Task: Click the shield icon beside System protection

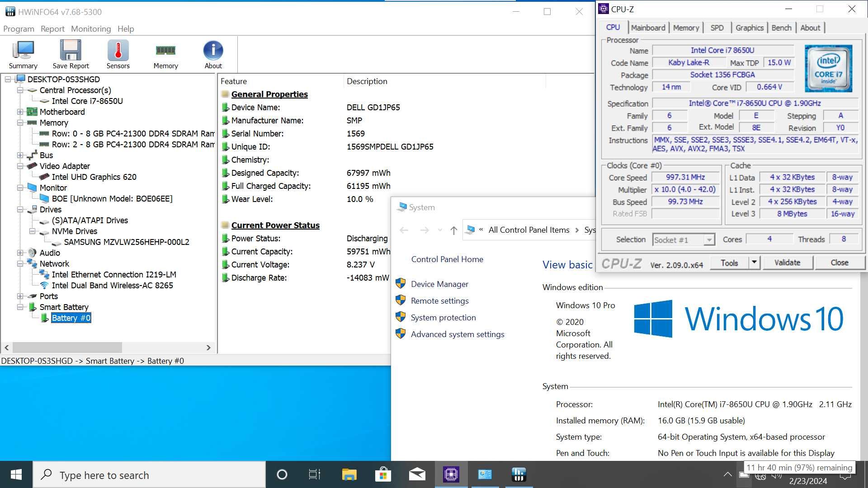Action: (401, 317)
